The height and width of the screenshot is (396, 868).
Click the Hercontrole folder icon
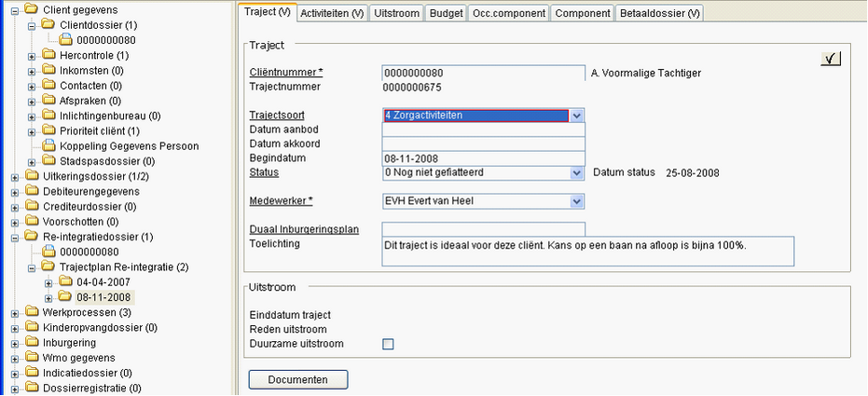pos(49,55)
